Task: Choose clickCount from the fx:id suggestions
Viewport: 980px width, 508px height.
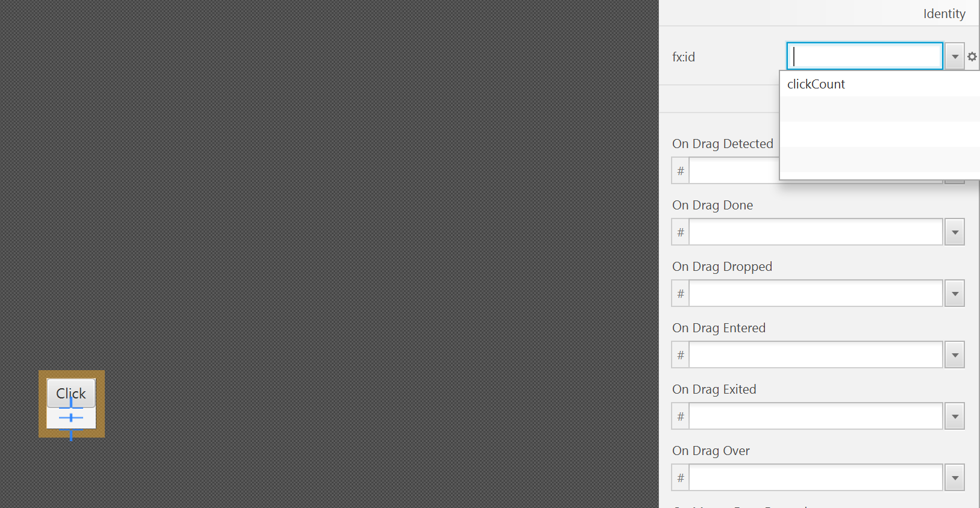Action: pyautogui.click(x=816, y=84)
